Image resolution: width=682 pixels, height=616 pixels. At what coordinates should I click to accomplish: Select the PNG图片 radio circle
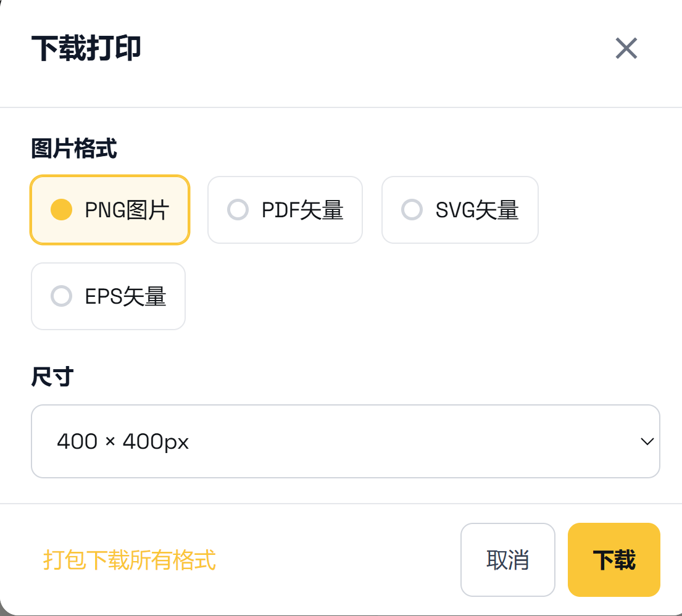click(61, 210)
